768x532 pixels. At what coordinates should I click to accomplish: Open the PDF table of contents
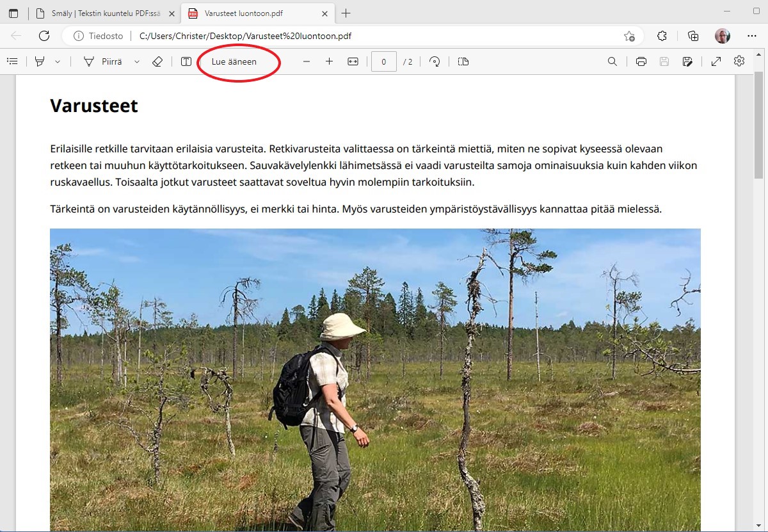pyautogui.click(x=12, y=61)
